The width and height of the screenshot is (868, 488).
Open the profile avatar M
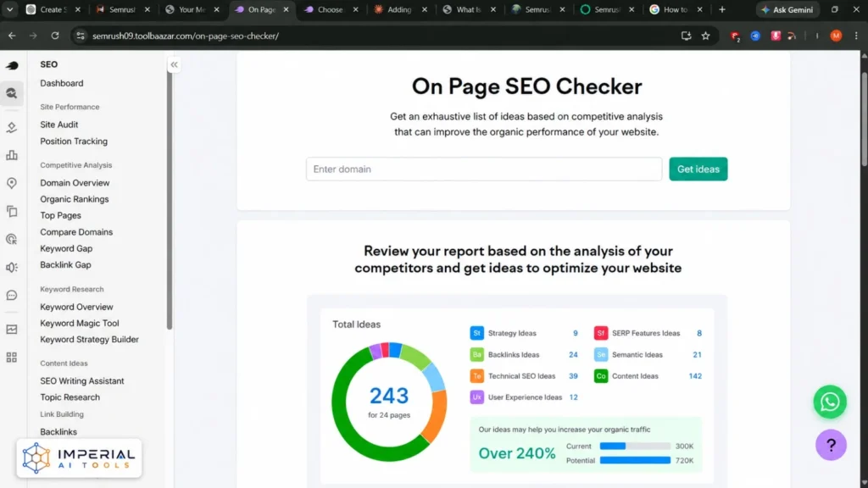tap(836, 36)
